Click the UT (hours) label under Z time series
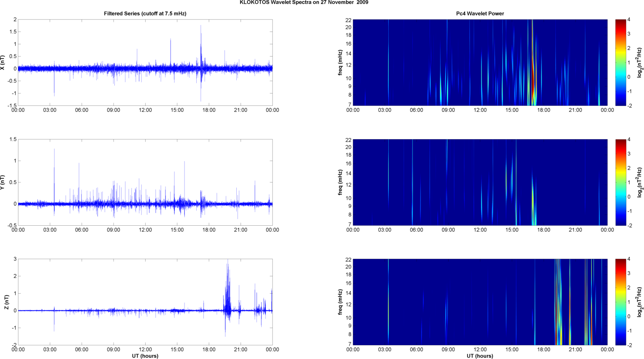 [x=145, y=356]
